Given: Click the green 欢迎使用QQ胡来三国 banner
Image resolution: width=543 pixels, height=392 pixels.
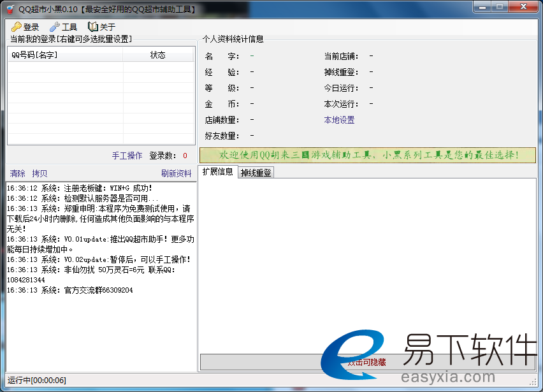Looking at the screenshot, I should click(x=368, y=155).
